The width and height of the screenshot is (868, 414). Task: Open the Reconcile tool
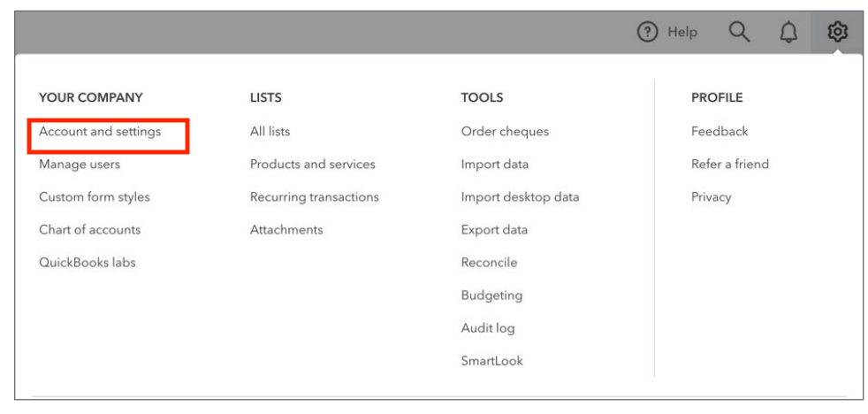coord(490,262)
